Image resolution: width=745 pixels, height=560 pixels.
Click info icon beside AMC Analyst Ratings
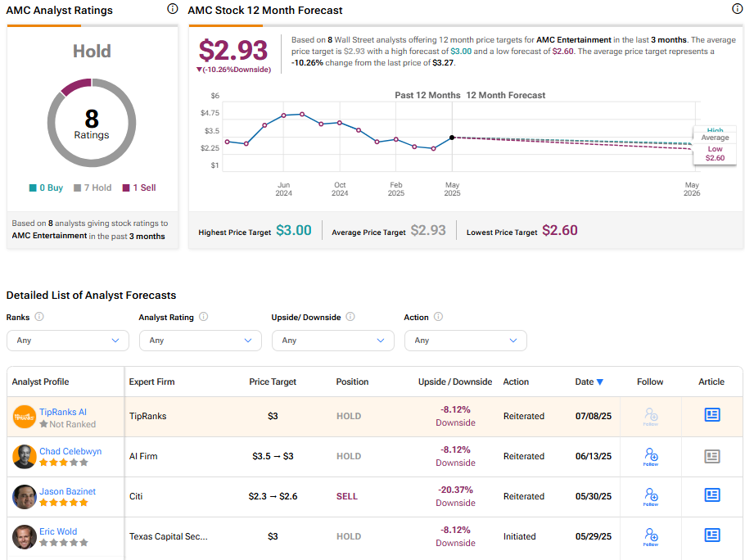coord(173,8)
